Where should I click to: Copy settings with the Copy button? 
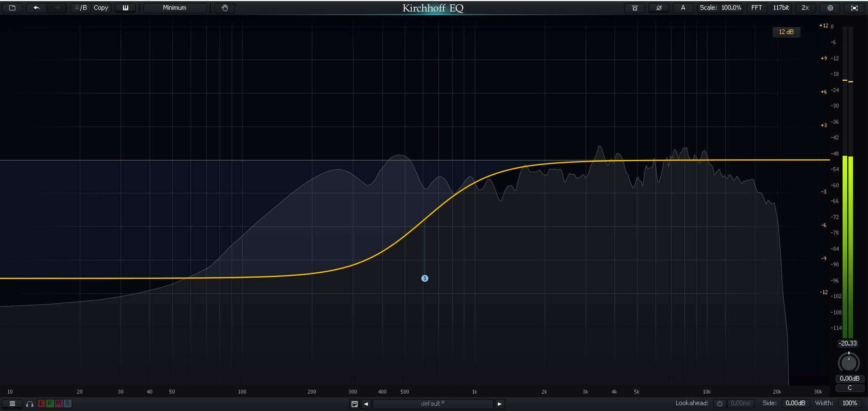click(101, 8)
